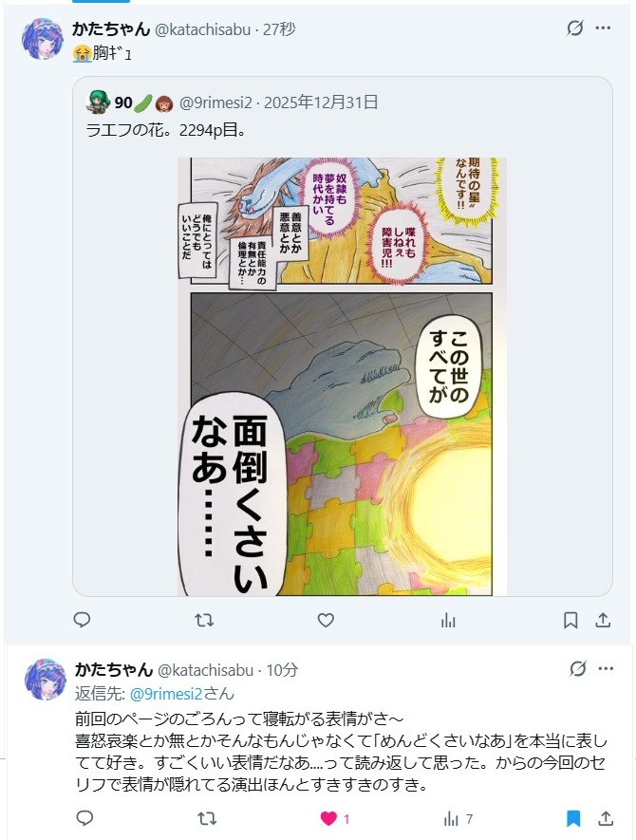Viewport: 636px width, 840px height.
Task: Open Grok action on the reply post
Action: click(x=577, y=668)
